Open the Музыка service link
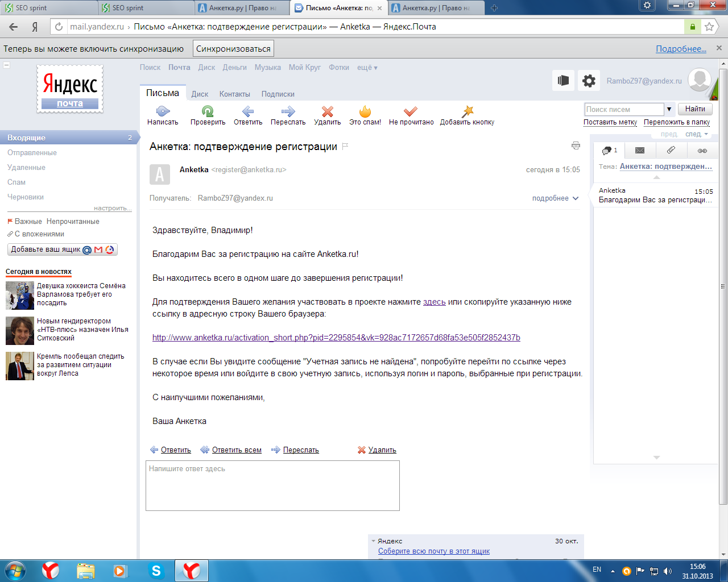Screen dimensions: 728x582 click(x=268, y=67)
